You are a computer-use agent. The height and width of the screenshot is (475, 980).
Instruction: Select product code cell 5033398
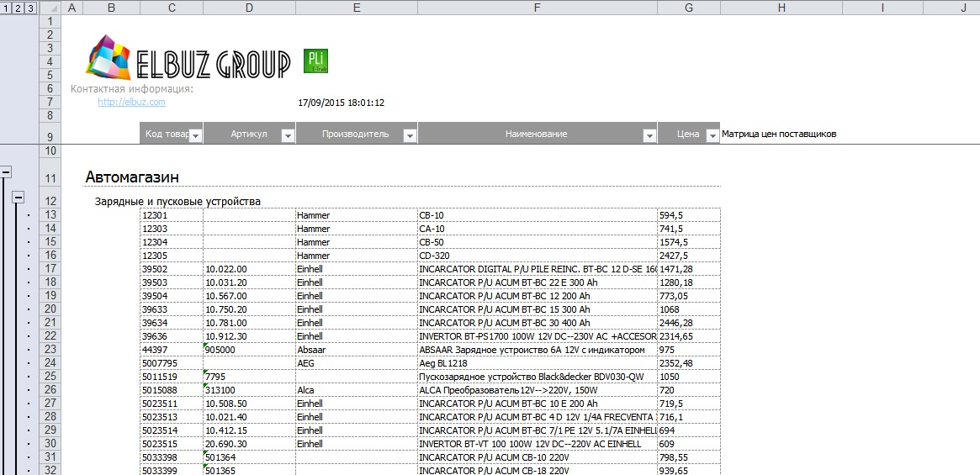coord(172,457)
